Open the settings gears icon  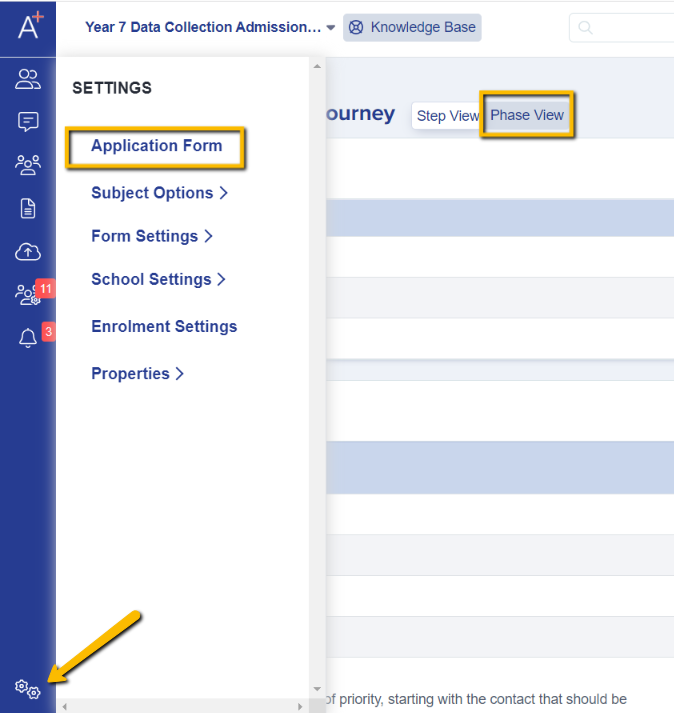click(27, 689)
